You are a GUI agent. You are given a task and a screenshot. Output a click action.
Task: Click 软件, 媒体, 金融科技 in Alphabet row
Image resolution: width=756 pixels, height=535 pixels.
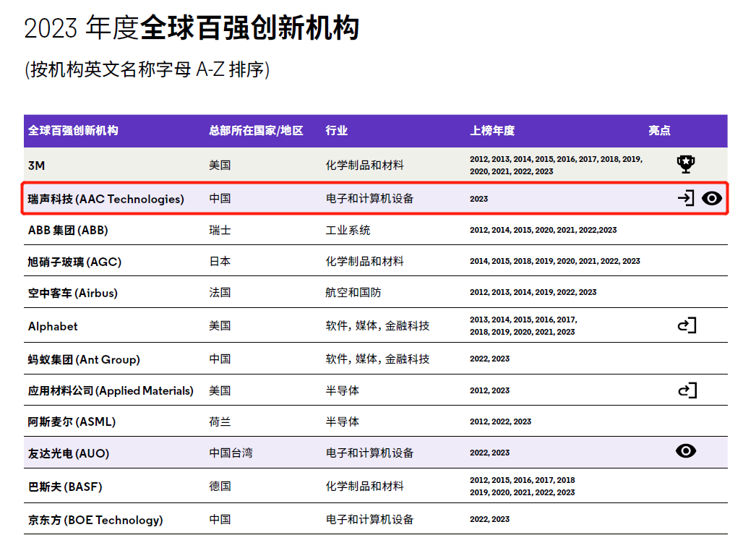377,325
